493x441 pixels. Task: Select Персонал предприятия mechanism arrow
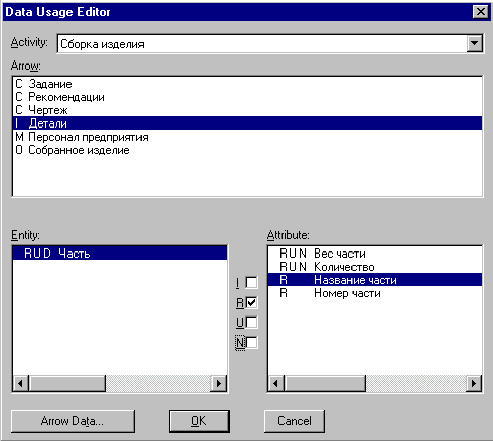247,137
